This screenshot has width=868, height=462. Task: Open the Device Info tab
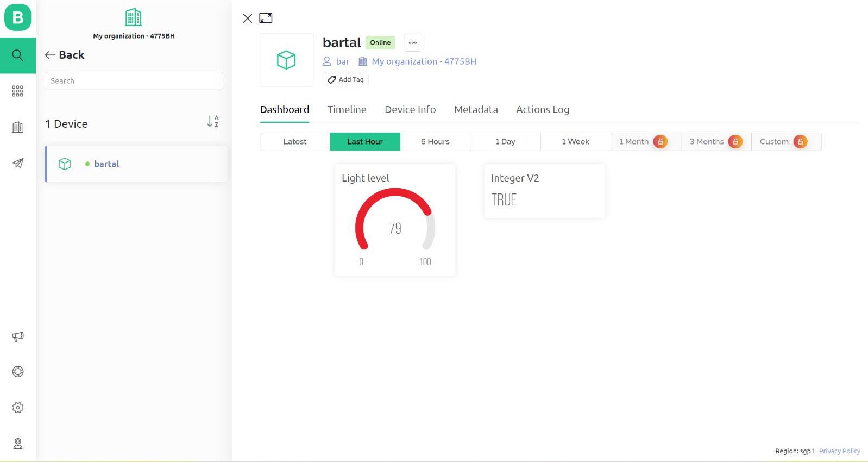(x=411, y=109)
